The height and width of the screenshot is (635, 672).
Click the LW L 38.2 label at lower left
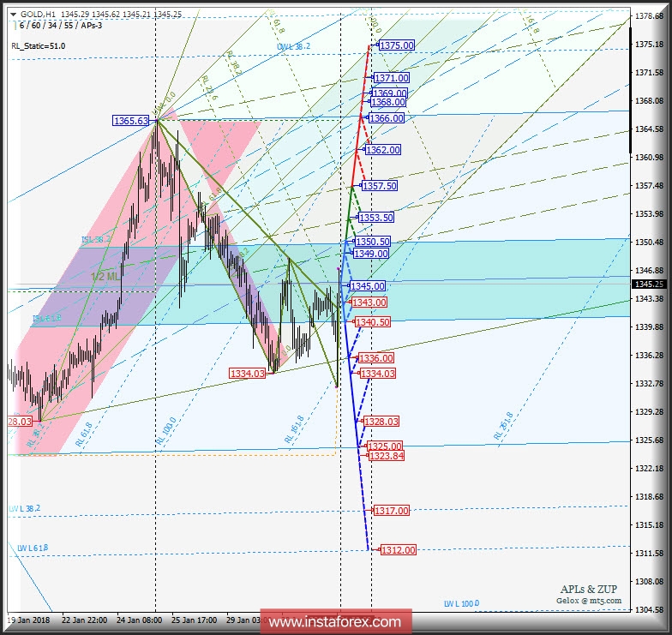24,509
